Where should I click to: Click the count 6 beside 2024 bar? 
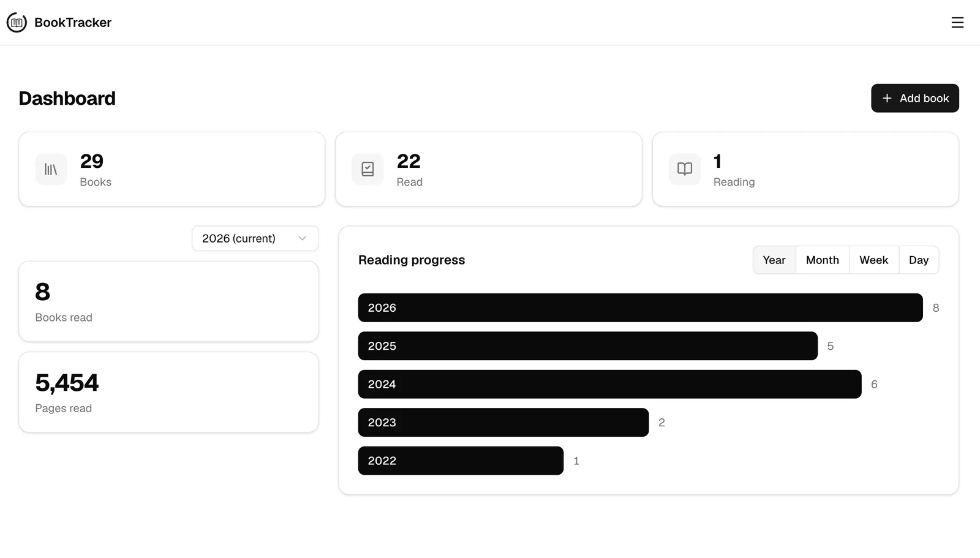coord(874,384)
